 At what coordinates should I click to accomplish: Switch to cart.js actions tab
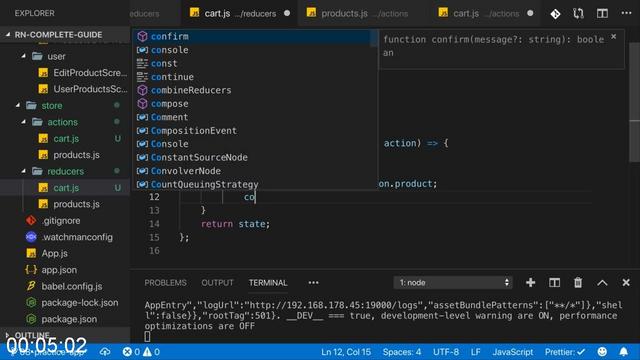tap(486, 13)
